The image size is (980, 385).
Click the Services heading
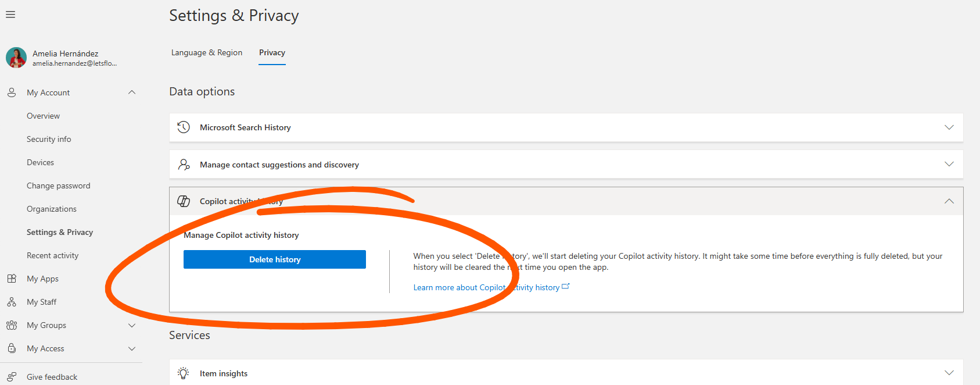(x=189, y=335)
